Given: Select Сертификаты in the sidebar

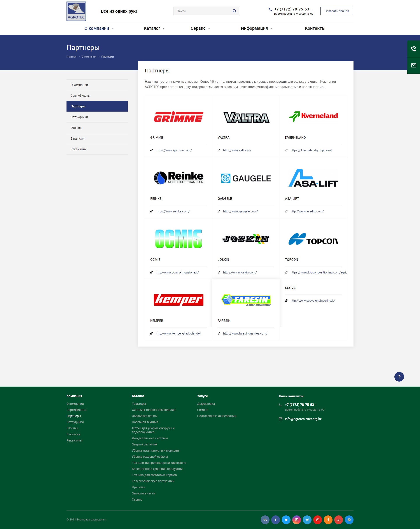Looking at the screenshot, I should pos(80,96).
